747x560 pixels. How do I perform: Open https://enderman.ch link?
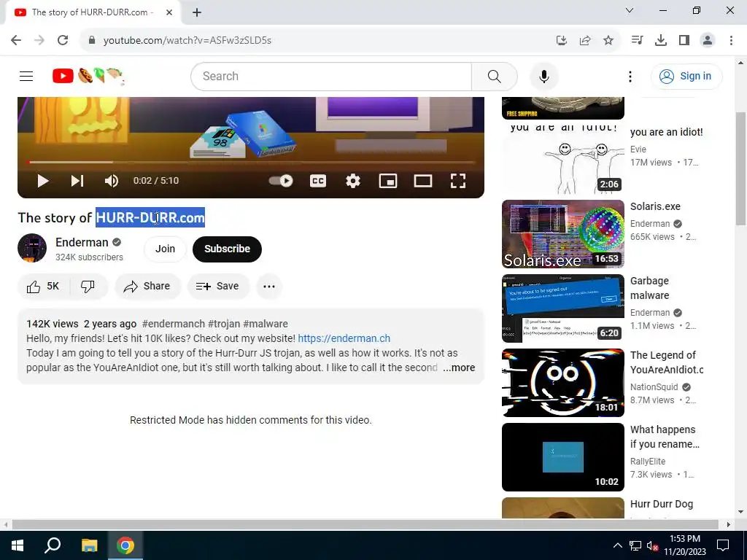click(344, 338)
